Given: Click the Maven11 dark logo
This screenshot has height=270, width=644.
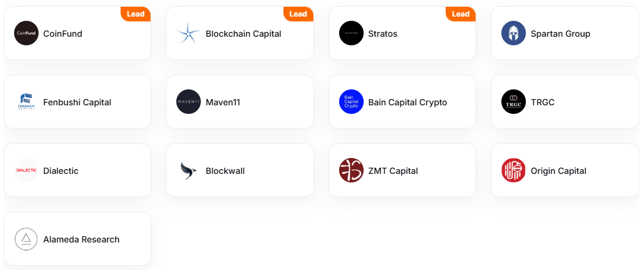Looking at the screenshot, I should tap(189, 102).
